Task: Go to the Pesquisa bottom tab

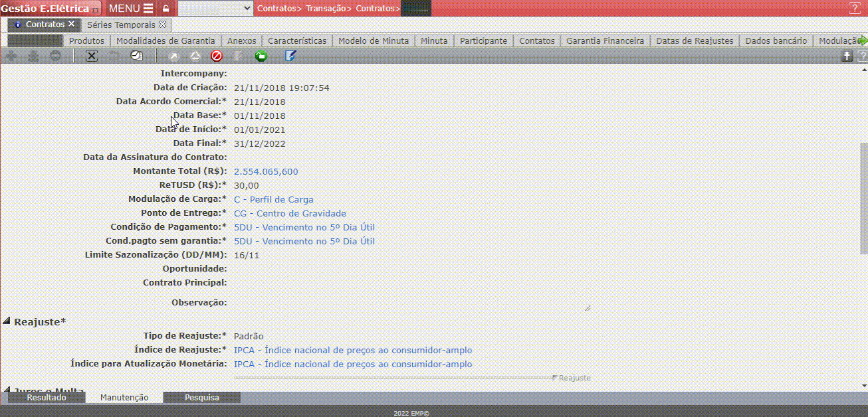Action: coord(201,398)
